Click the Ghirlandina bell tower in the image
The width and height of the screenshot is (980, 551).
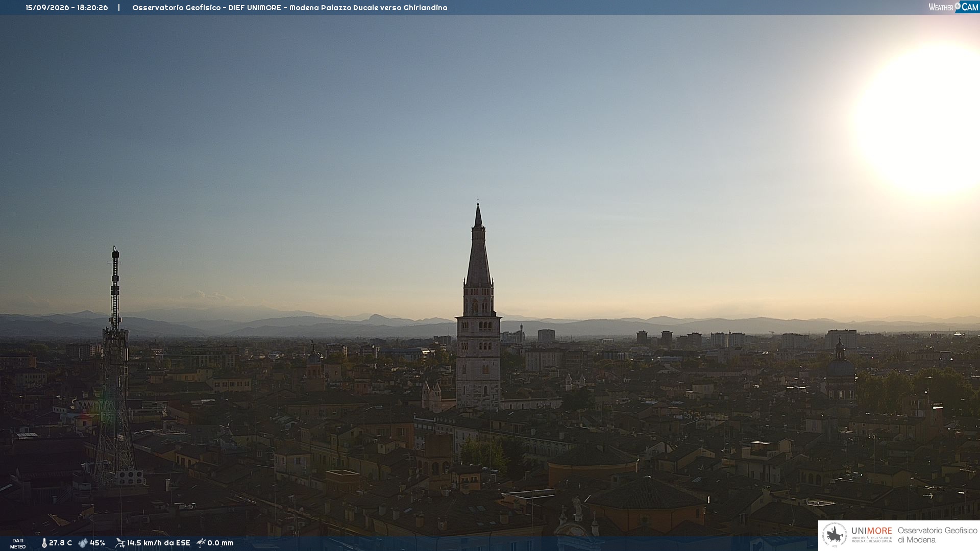478,306
